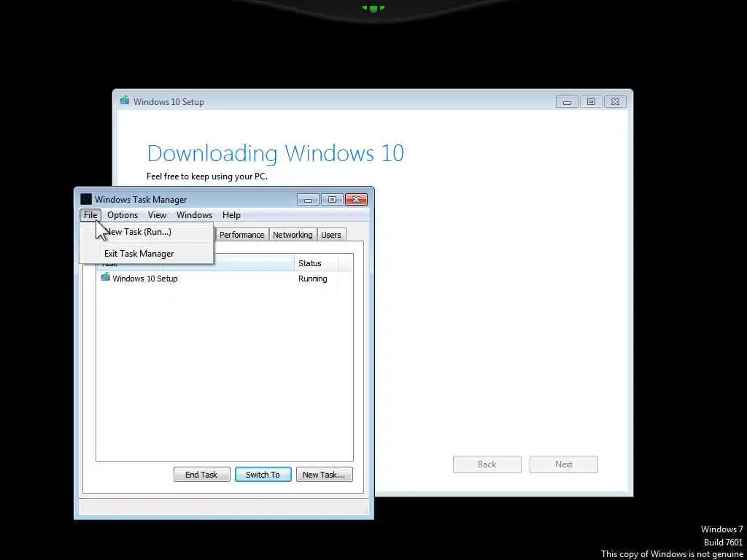Open the View menu in Task Manager
The image size is (747, 560).
pyautogui.click(x=157, y=215)
